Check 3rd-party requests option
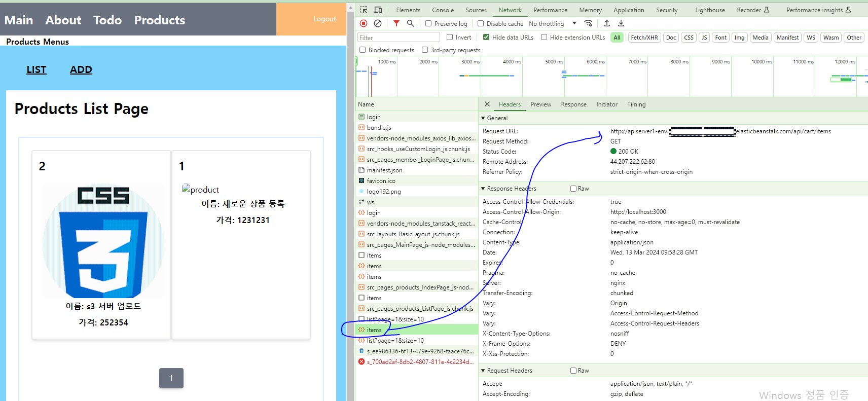 coord(425,50)
